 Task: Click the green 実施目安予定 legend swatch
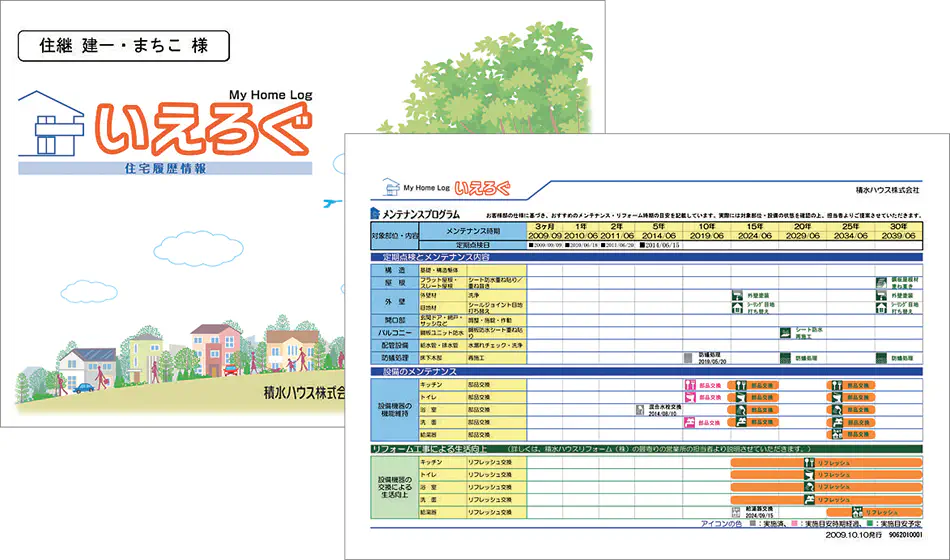point(870,524)
